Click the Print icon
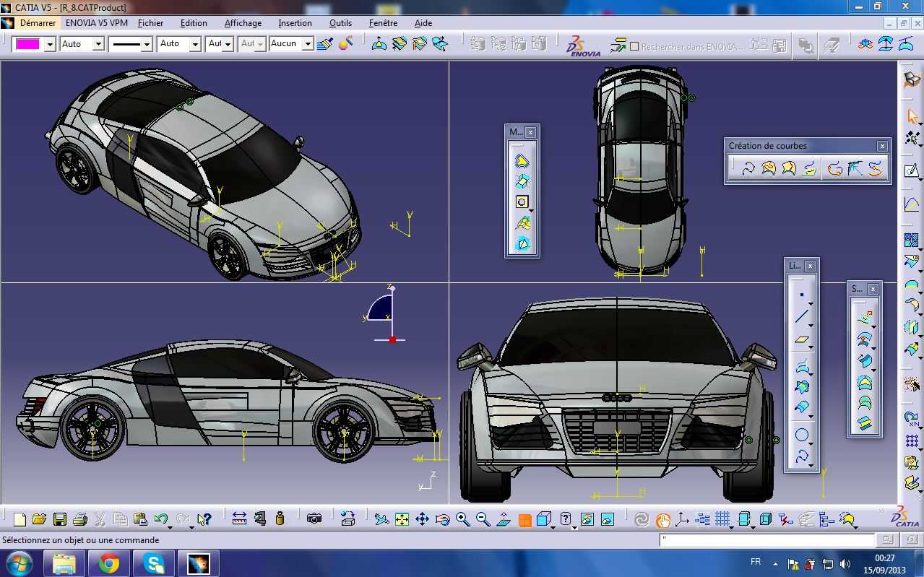Screen dimensions: 924x577 80,519
